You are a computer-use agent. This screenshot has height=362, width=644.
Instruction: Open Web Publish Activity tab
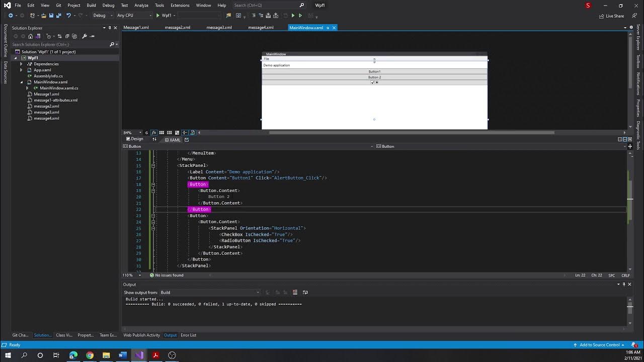coord(141,335)
